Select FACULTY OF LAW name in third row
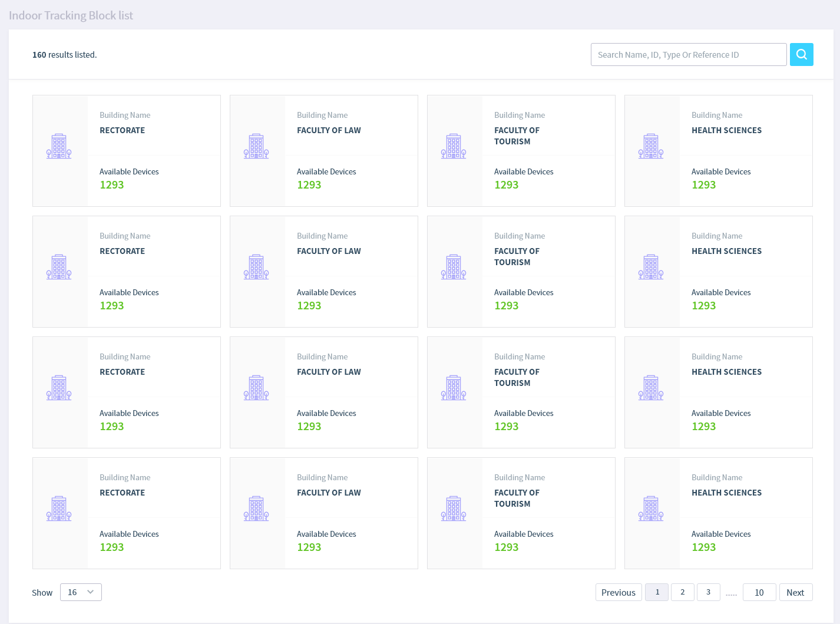The image size is (840, 624). [329, 372]
